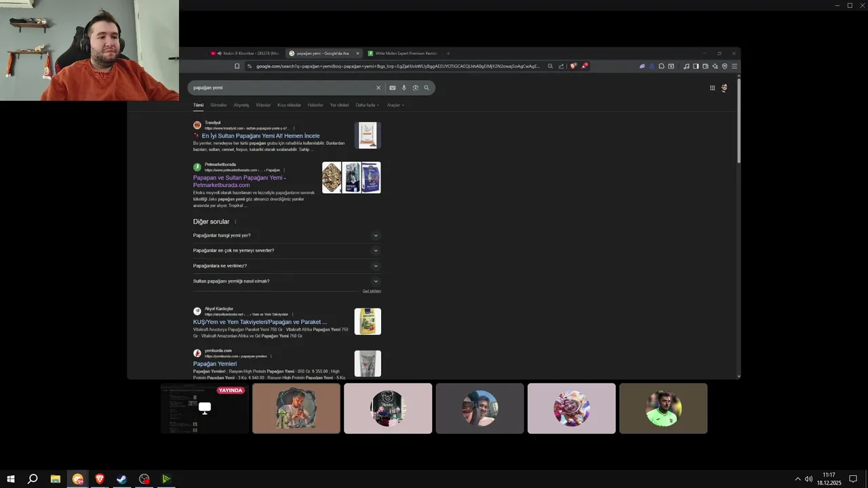Open the Brave Shields lion icon
The width and height of the screenshot is (868, 488).
[573, 66]
